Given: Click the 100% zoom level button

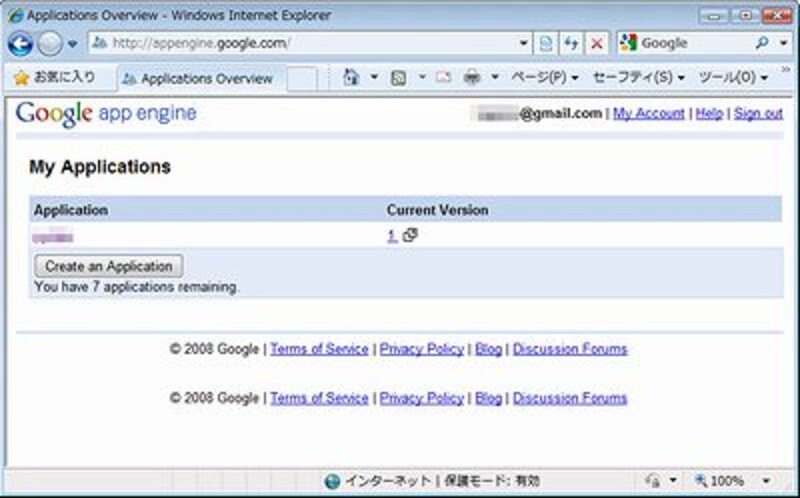Looking at the screenshot, I should 719,481.
